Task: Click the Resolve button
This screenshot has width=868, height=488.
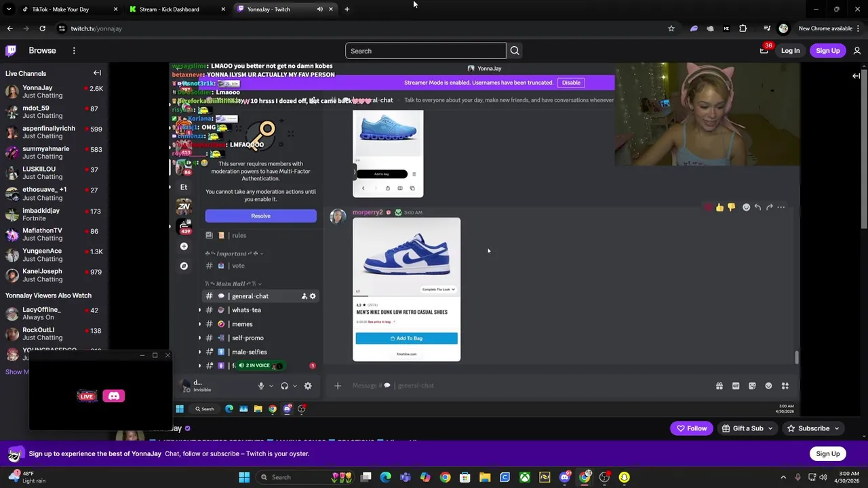Action: [x=261, y=216]
